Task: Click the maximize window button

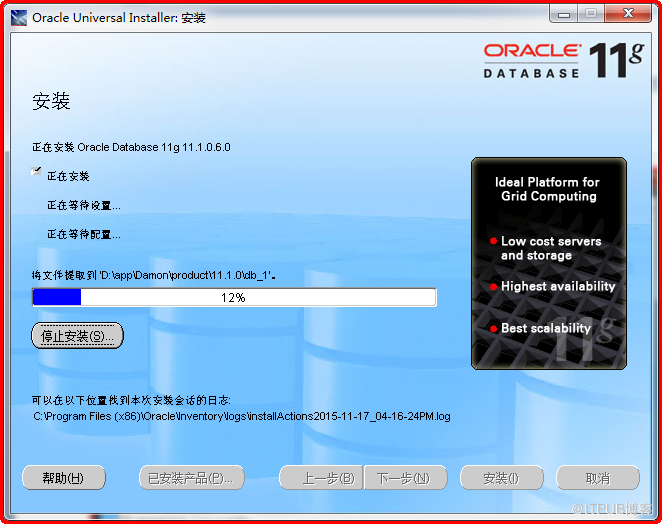Action: (x=591, y=14)
